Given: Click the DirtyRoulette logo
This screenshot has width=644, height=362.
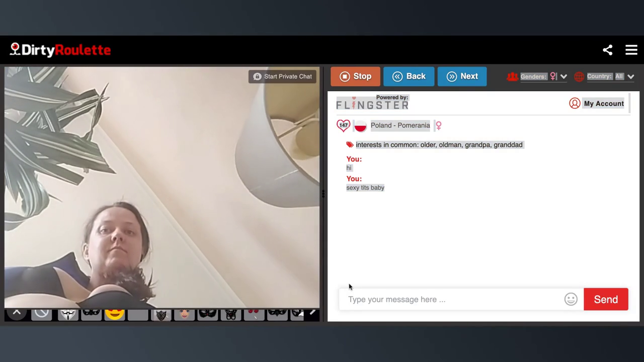Looking at the screenshot, I should [x=60, y=50].
